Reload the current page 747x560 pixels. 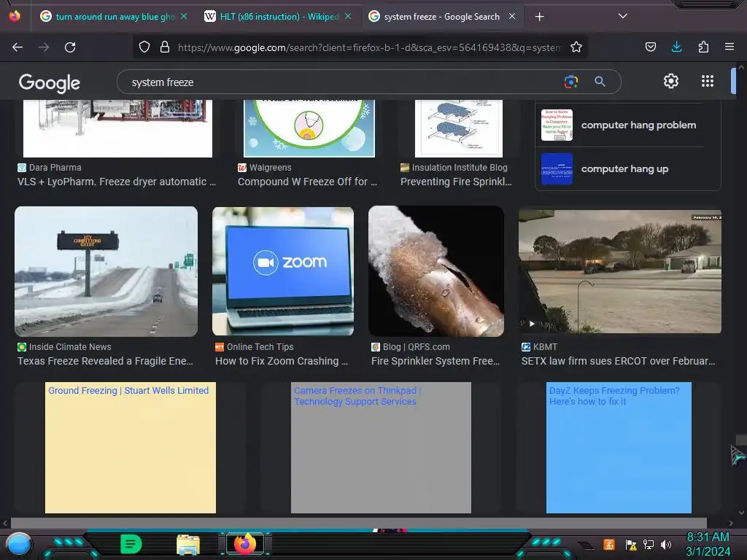click(70, 47)
